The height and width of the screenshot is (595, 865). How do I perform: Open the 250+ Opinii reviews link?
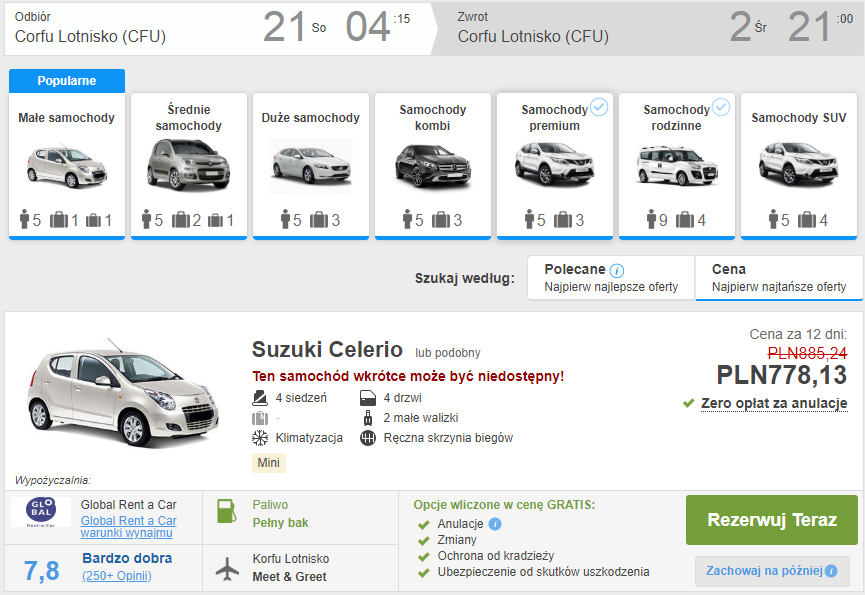[x=116, y=576]
